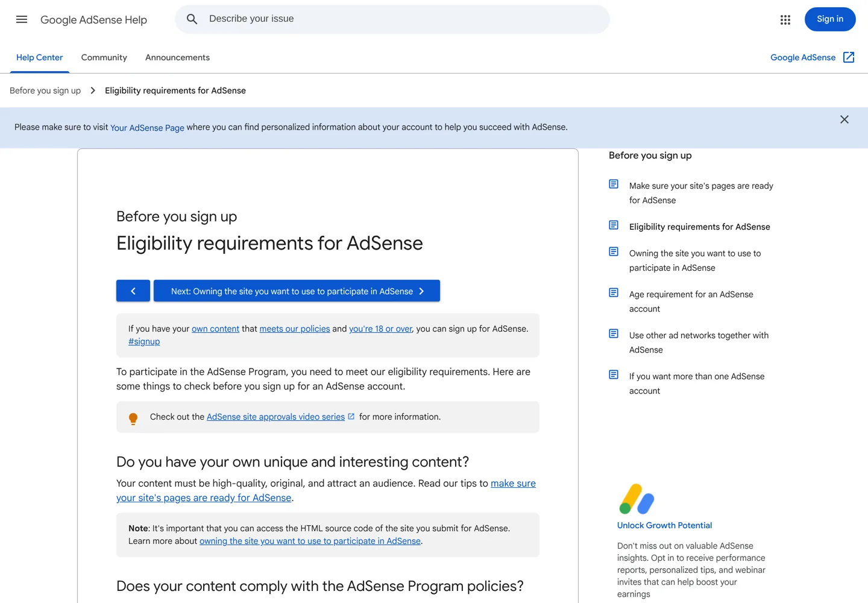The width and height of the screenshot is (868, 603).
Task: Open sidebar article Use other ad networks together
Action: (699, 343)
